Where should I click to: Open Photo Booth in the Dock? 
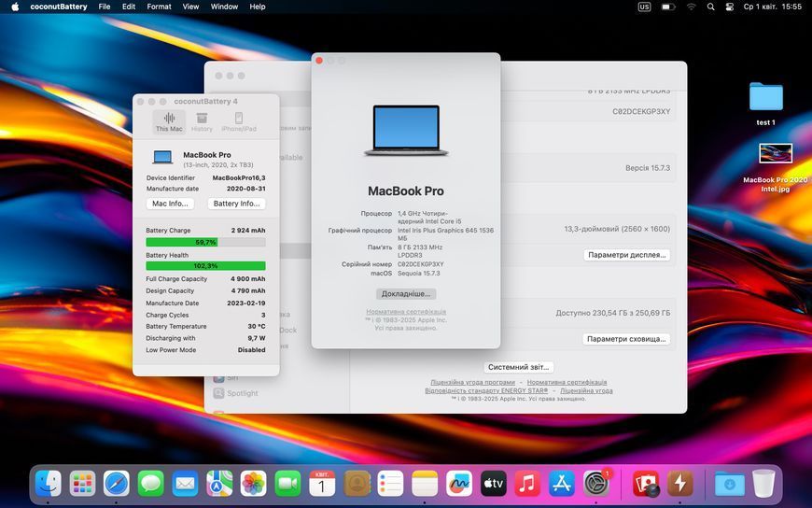coord(646,484)
